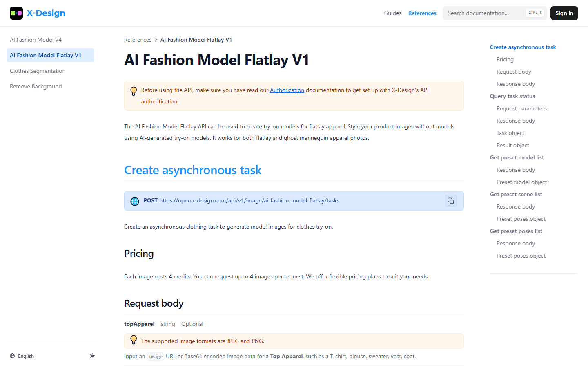This screenshot has height=368, width=588.
Task: Click the lightbulb icon in authorization notice
Action: tap(134, 91)
